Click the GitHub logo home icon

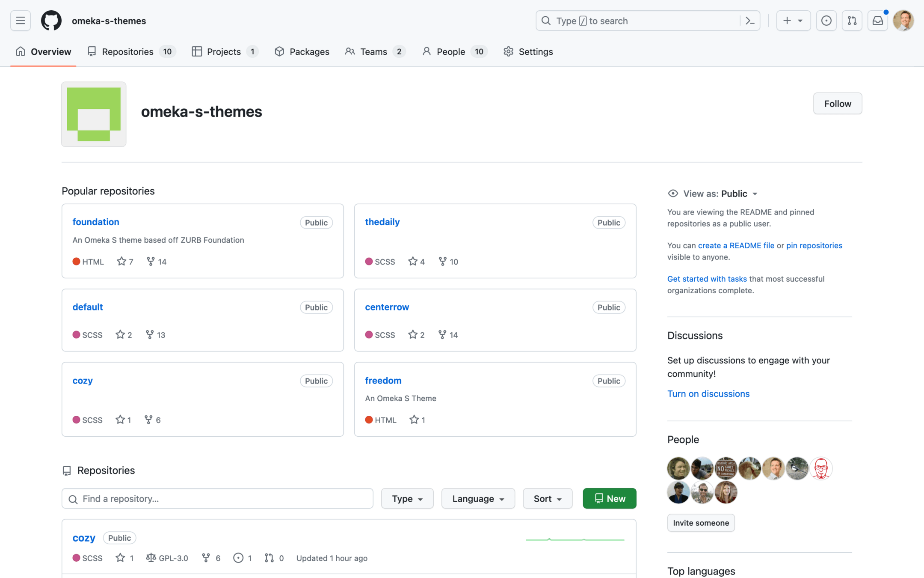(x=51, y=21)
